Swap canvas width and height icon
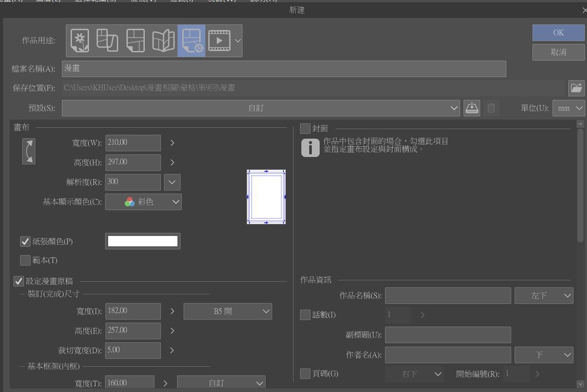Screen dimensions: 587x392 [29, 151]
